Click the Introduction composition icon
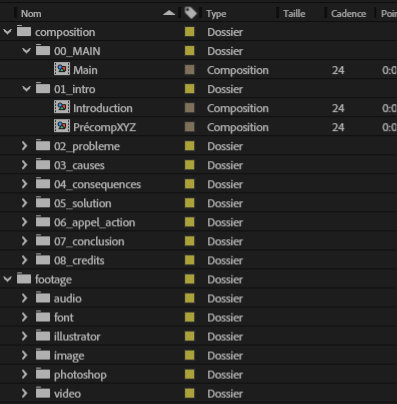 [62, 107]
